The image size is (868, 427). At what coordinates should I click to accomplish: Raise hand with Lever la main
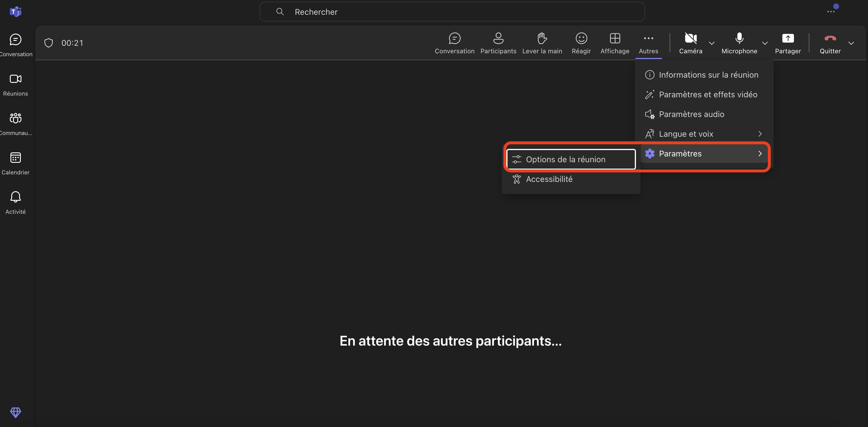(x=542, y=43)
